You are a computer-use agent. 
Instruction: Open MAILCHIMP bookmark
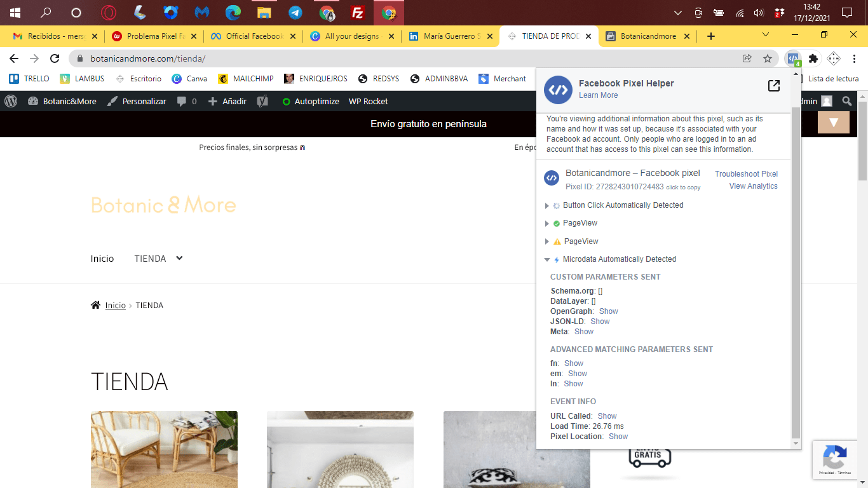[245, 79]
